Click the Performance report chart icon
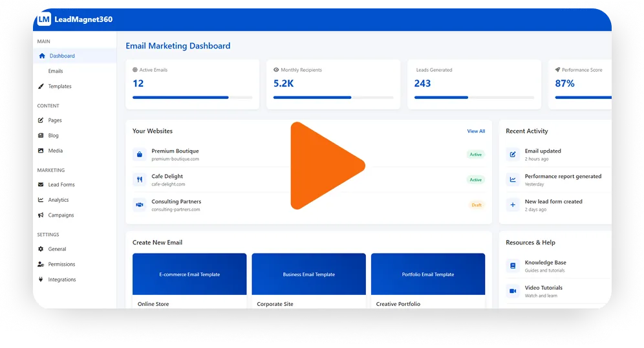The height and width of the screenshot is (348, 644). 513,180
